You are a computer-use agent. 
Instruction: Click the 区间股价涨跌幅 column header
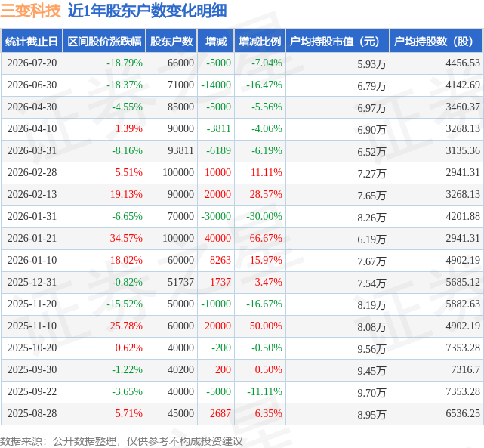point(104,41)
